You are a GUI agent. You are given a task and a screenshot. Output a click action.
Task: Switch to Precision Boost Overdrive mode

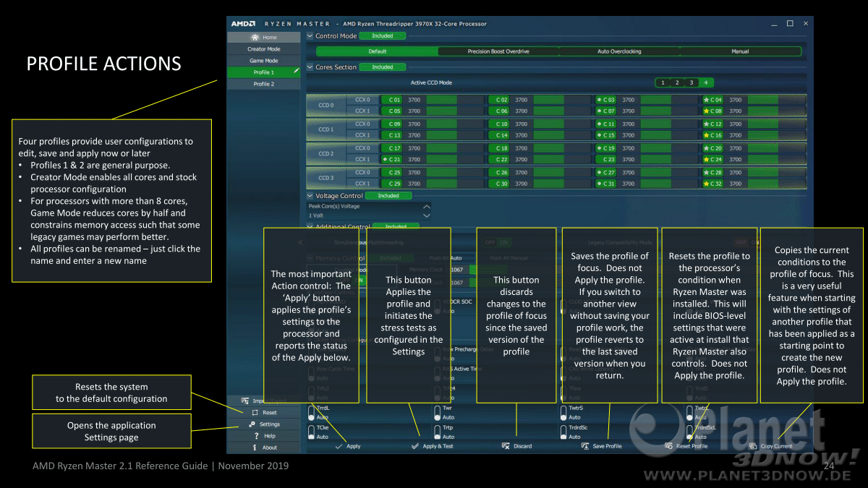point(498,51)
